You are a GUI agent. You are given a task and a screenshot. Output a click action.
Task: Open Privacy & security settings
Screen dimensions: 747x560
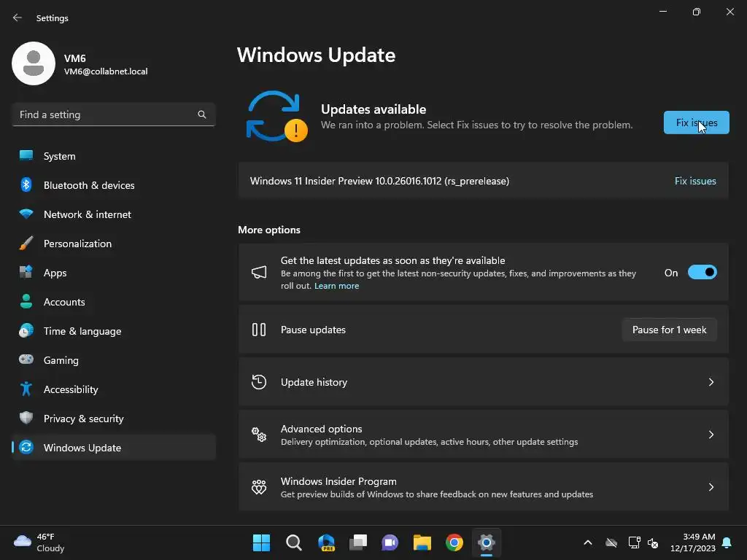pyautogui.click(x=114, y=418)
